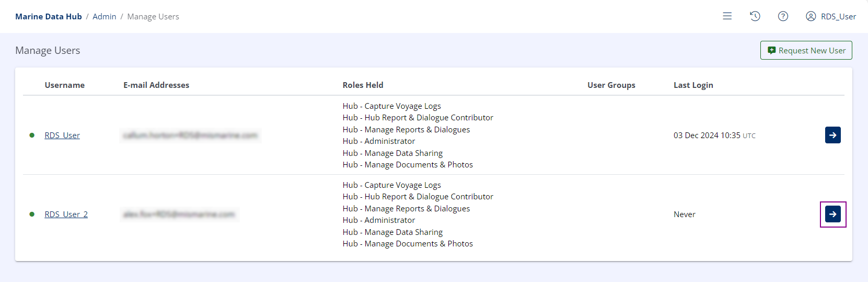
Task: Click the arrow button for RDS_User_2 row
Action: pos(832,214)
